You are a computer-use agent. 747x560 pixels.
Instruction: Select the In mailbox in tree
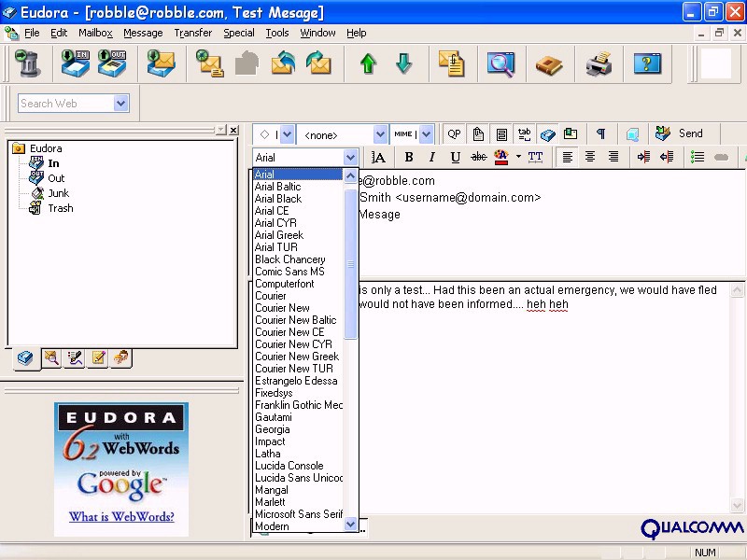click(53, 163)
